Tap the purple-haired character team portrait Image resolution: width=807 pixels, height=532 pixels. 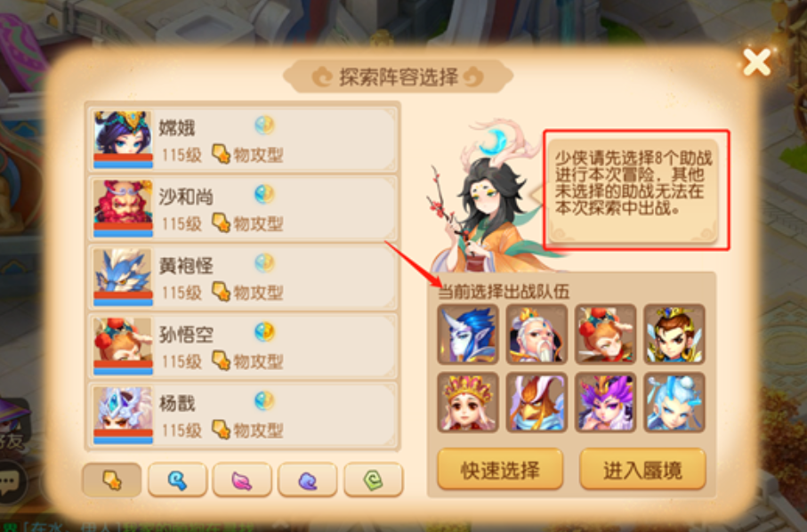[x=606, y=402]
